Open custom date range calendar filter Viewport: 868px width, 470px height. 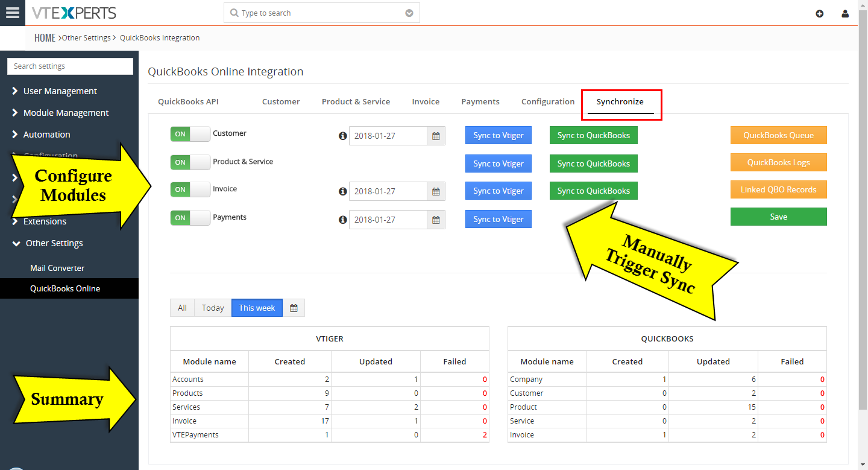(294, 308)
